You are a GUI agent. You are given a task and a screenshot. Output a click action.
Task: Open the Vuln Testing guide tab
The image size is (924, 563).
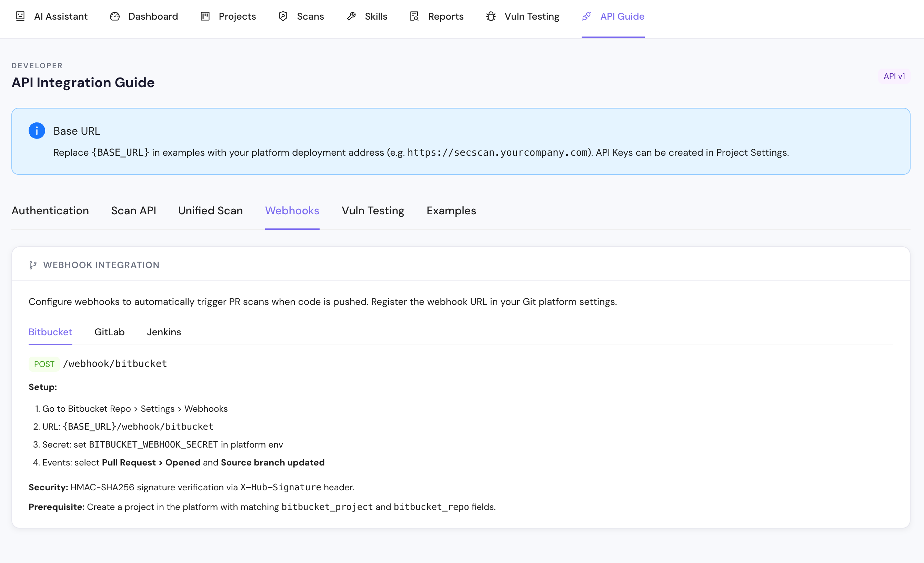373,211
